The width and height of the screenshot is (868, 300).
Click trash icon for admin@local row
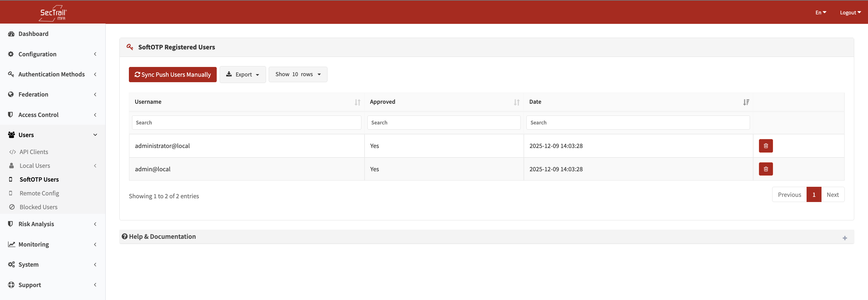[766, 169]
